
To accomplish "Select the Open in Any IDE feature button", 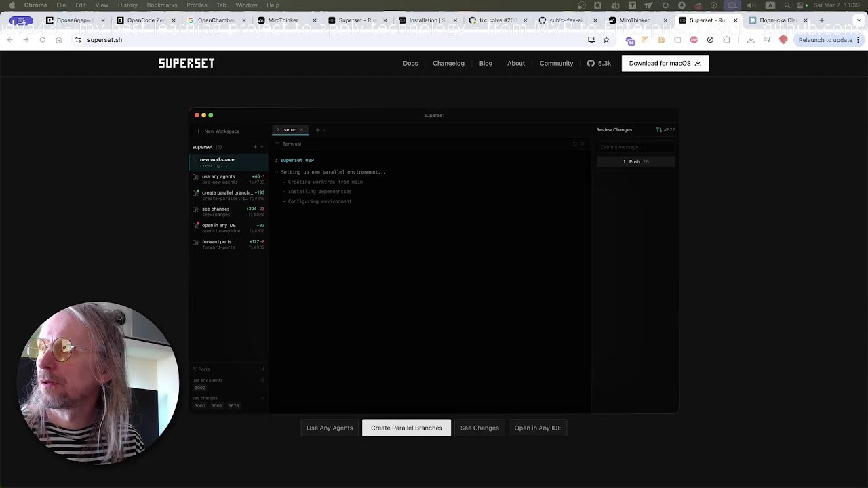I will (538, 428).
